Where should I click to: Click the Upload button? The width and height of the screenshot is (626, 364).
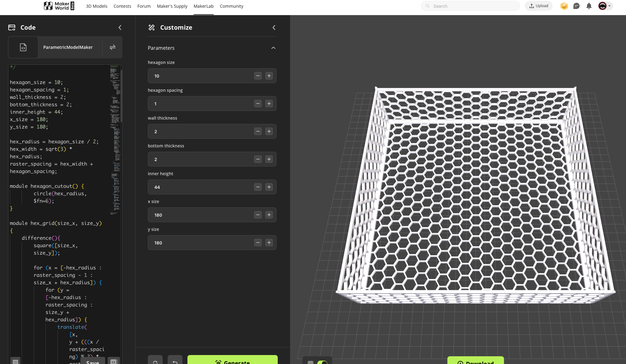pos(538,6)
